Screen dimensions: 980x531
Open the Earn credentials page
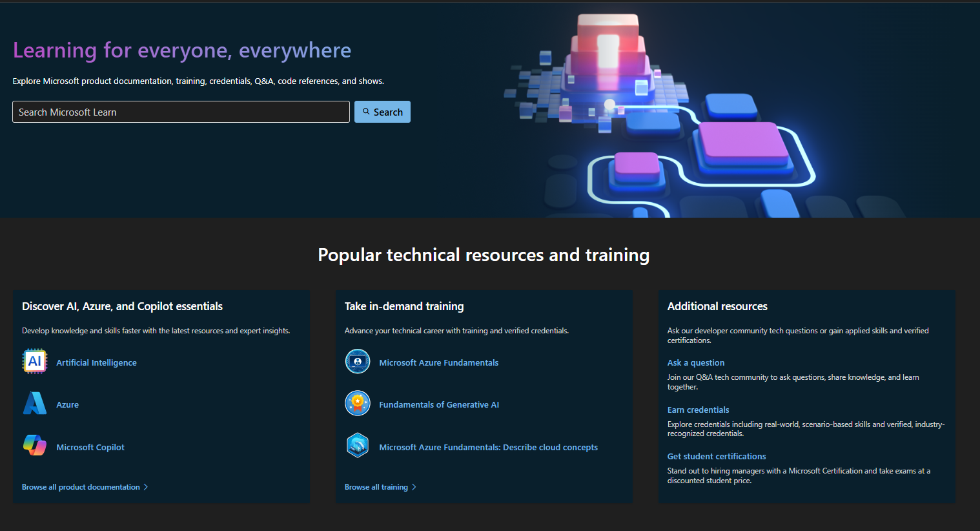(698, 410)
